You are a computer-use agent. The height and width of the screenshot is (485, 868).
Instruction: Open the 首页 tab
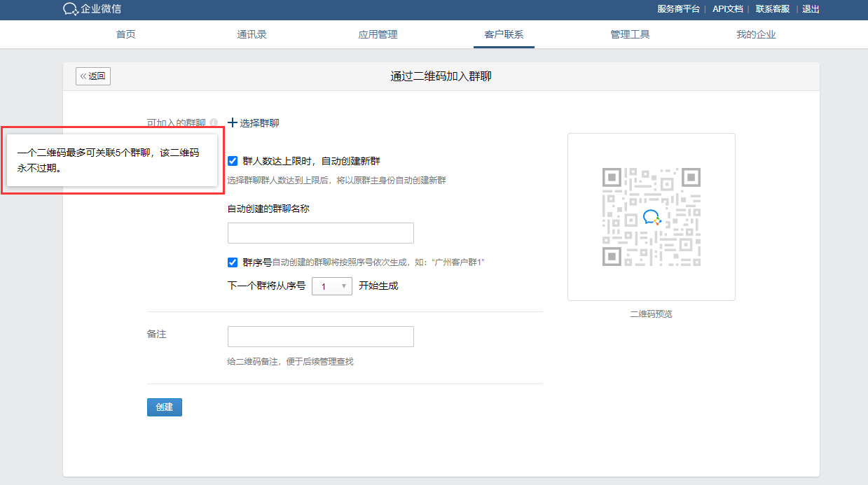(x=126, y=34)
